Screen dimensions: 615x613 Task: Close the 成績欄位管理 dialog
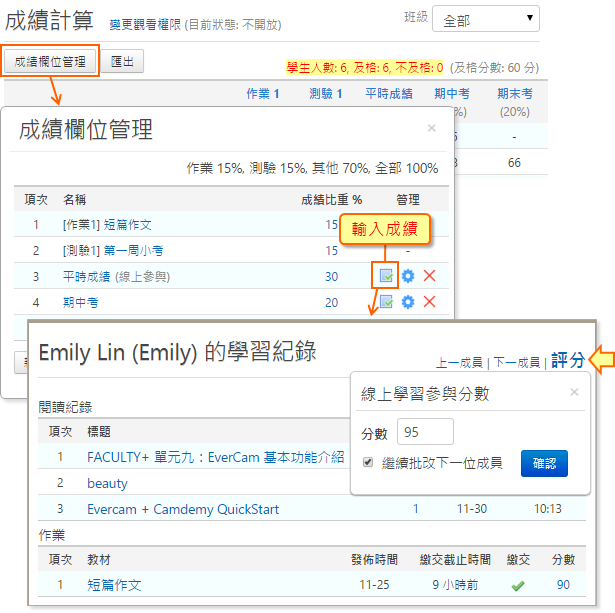click(x=431, y=128)
